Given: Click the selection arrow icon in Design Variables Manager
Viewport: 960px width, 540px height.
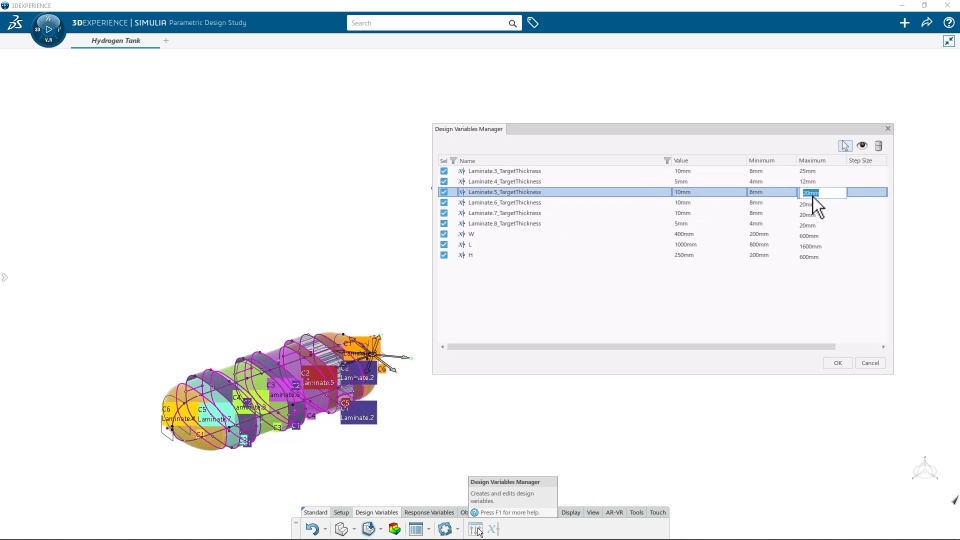Looking at the screenshot, I should click(x=846, y=146).
